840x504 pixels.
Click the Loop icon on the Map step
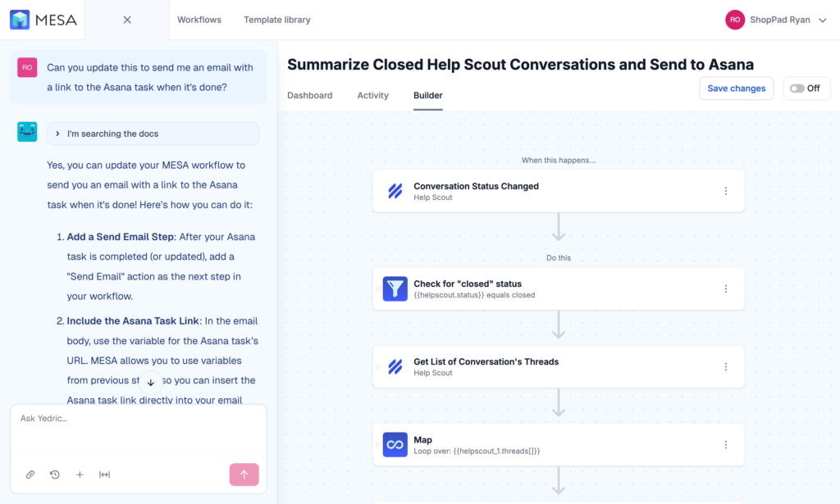[395, 444]
